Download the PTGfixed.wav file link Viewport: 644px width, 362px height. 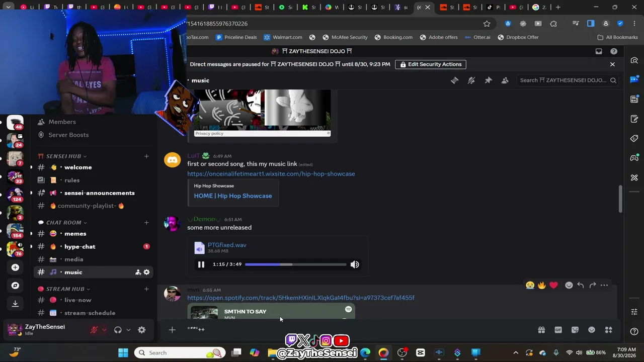tap(227, 245)
